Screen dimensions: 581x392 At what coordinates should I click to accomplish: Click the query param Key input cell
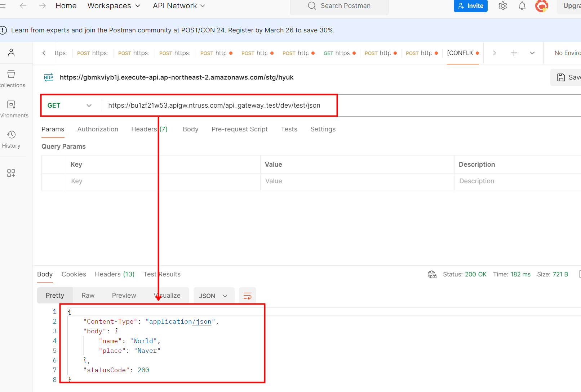163,181
